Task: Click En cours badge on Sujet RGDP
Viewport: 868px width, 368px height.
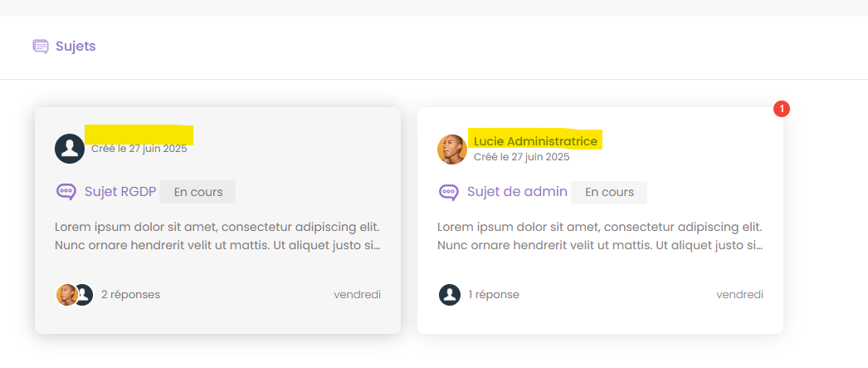Action: [197, 192]
